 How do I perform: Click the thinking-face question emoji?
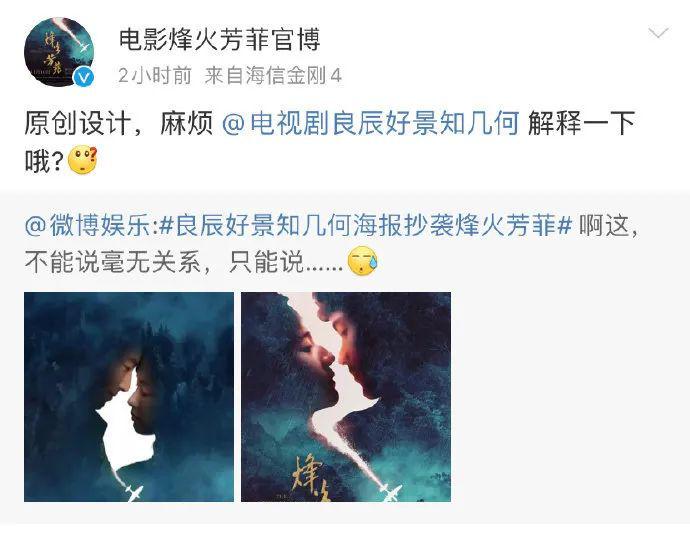pyautogui.click(x=83, y=161)
